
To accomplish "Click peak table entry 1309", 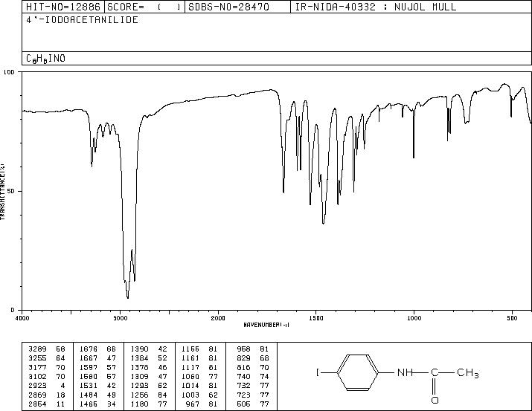I will click(x=149, y=376).
